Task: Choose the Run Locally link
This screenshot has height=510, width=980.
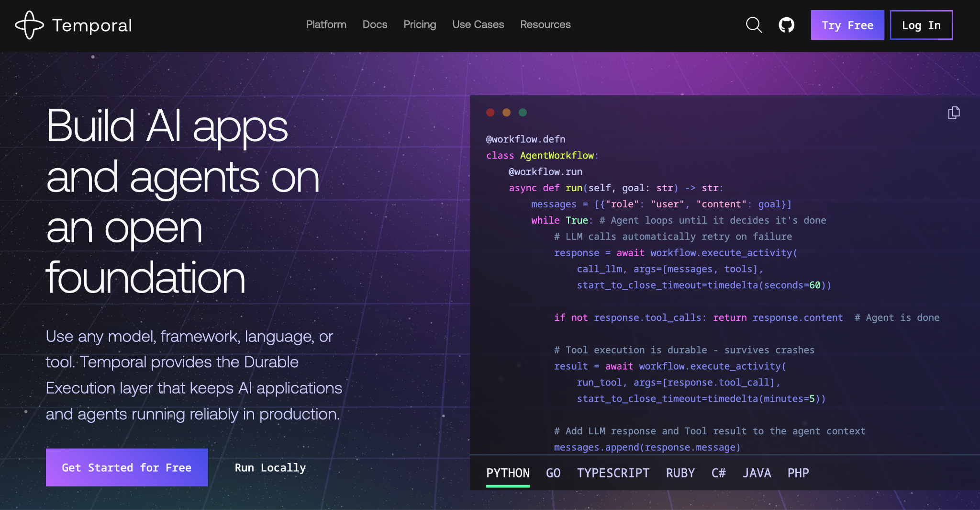Action: tap(270, 468)
